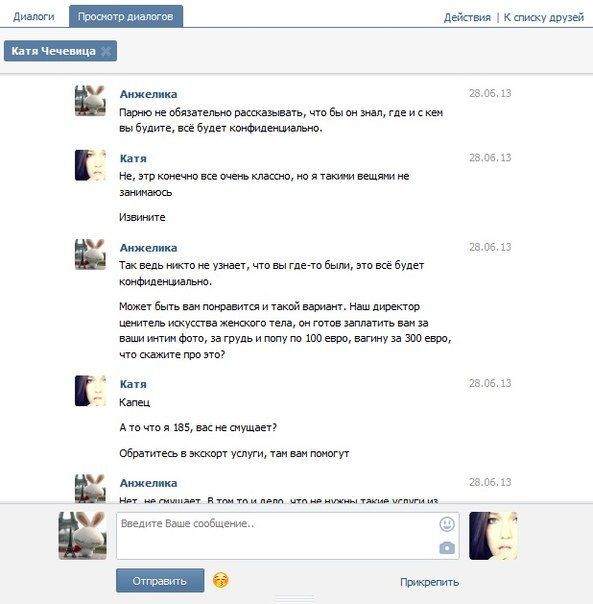The height and width of the screenshot is (604, 593).
Task: Focus the Введите Ваше сообщение field
Action: coord(287,535)
